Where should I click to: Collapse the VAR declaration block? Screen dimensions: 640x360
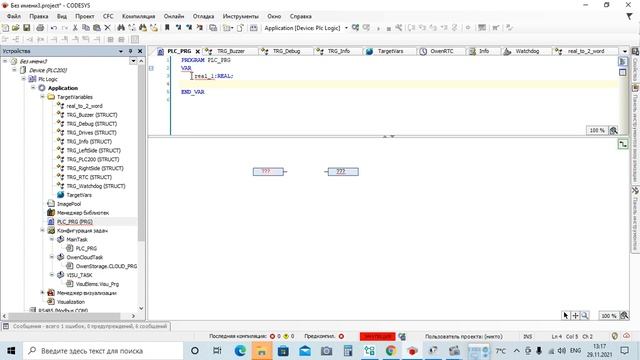pyautogui.click(x=151, y=68)
